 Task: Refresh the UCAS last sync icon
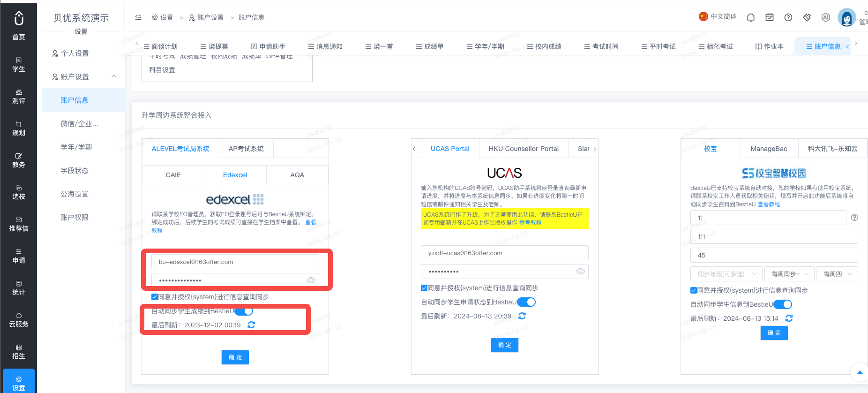tap(522, 316)
